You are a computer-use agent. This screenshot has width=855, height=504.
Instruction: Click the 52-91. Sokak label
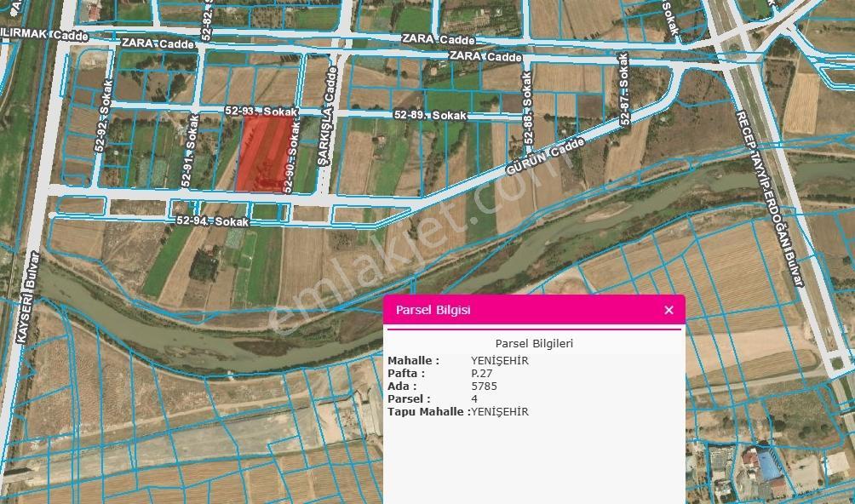[x=189, y=151]
